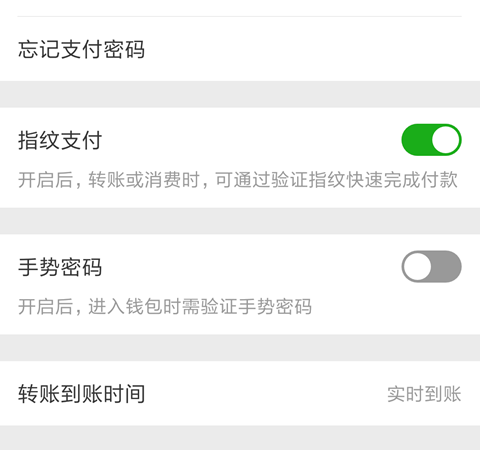Screen dimensions: 480x450
Task: Select the 忘记支付密码 text label
Action: point(81,49)
